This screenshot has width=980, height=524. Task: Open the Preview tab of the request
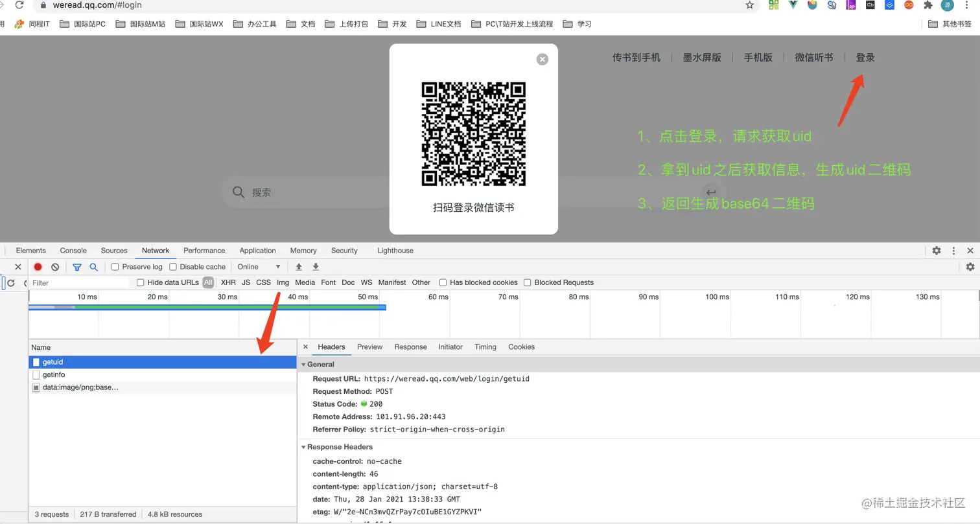[x=370, y=347]
